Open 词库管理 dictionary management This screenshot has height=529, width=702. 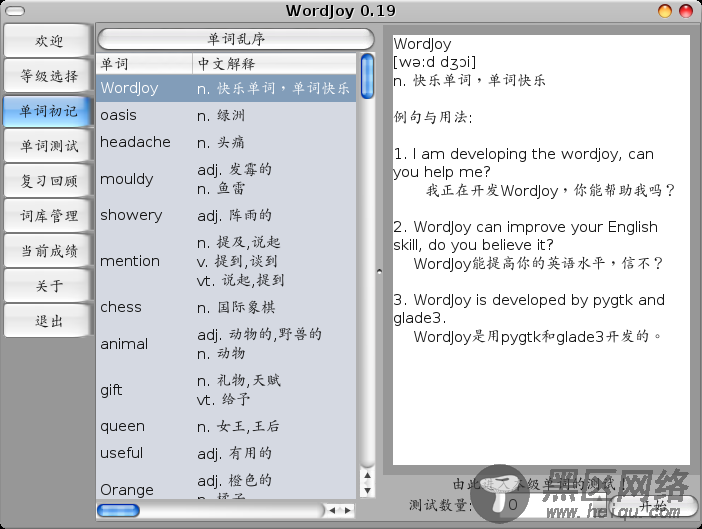click(48, 216)
